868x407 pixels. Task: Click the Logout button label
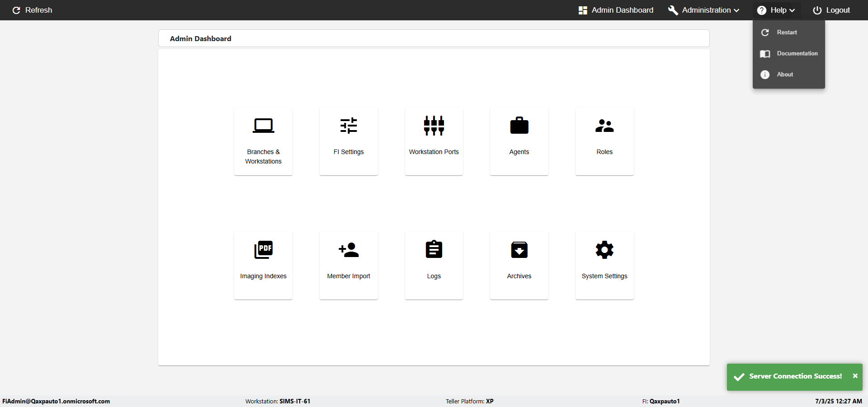coord(838,10)
